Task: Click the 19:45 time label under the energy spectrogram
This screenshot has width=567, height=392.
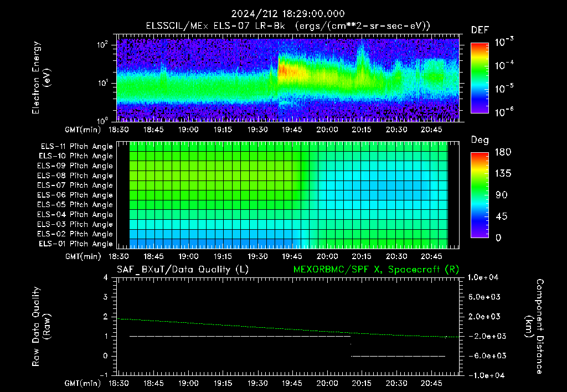Action: coord(292,130)
